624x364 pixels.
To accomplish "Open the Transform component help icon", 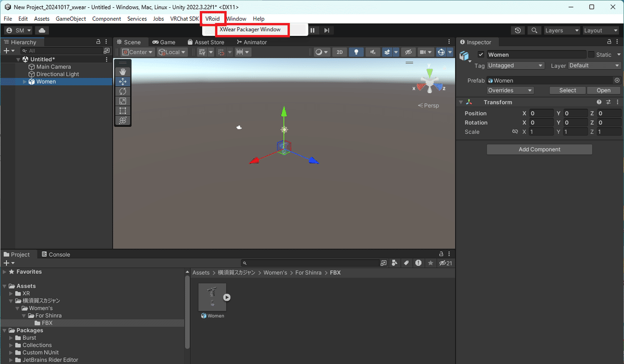I will (x=599, y=102).
